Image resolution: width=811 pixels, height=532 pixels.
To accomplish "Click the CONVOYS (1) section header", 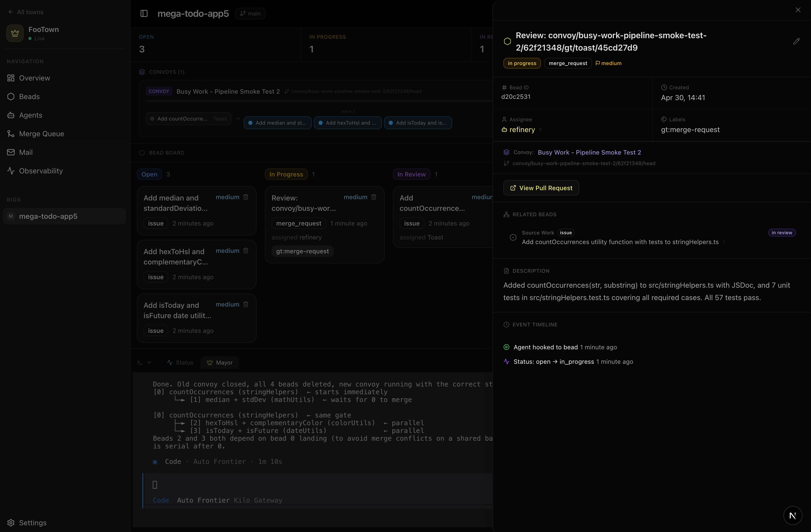I will (x=162, y=72).
